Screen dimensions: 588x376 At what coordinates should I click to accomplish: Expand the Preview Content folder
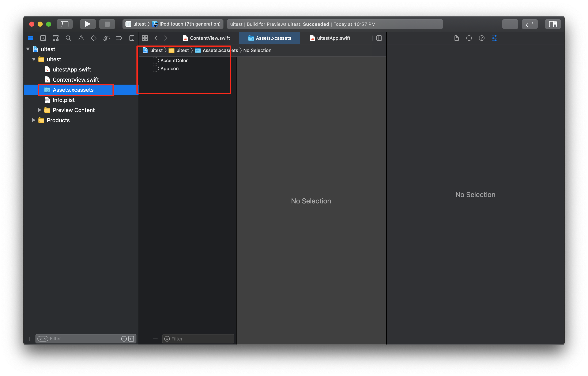(x=39, y=110)
